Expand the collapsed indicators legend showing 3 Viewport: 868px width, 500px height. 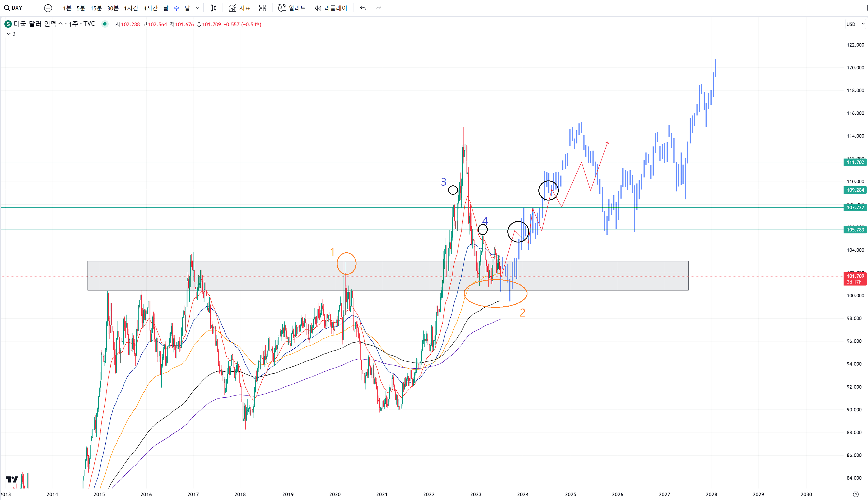click(11, 34)
